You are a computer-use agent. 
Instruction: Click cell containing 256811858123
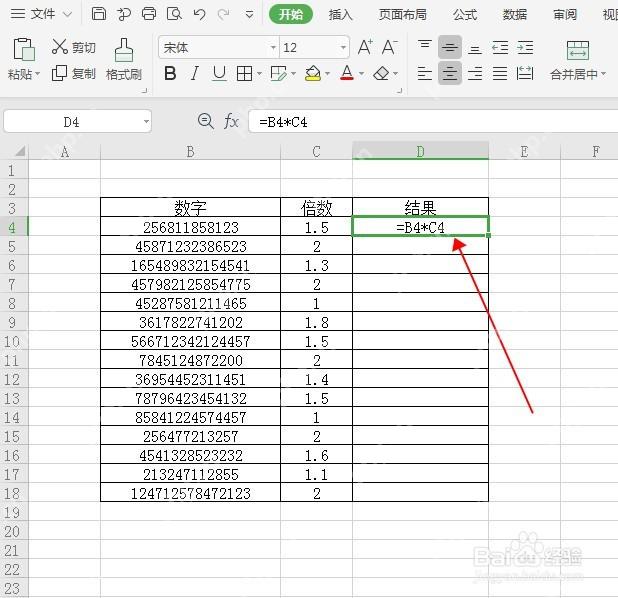(191, 227)
